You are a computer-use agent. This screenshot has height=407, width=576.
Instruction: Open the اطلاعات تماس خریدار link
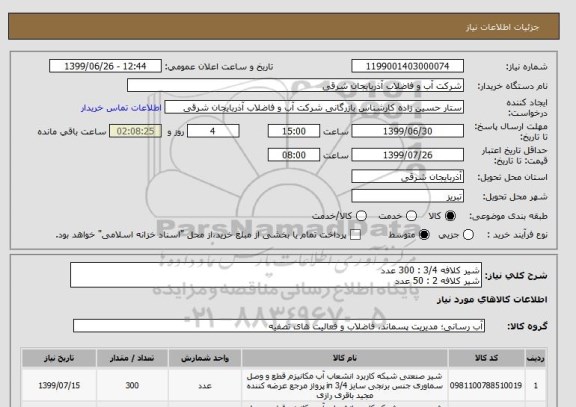point(121,108)
